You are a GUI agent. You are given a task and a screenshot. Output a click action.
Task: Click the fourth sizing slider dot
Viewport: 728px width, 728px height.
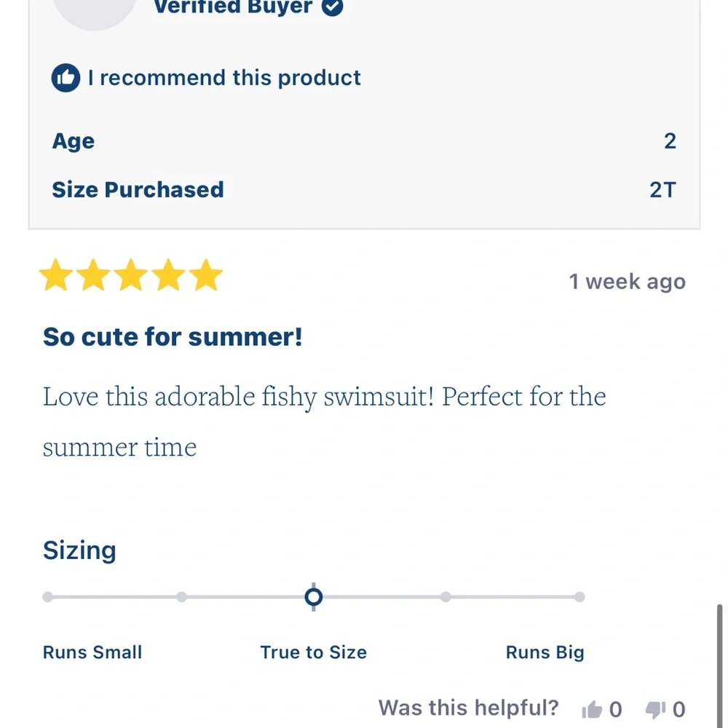(x=446, y=597)
